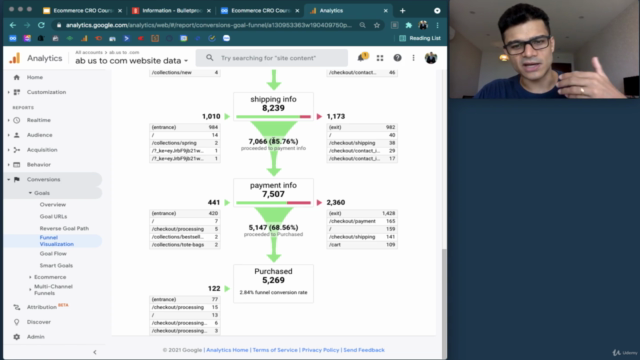Open the Smart Goals report
Image resolution: width=640 pixels, height=360 pixels.
(x=56, y=265)
